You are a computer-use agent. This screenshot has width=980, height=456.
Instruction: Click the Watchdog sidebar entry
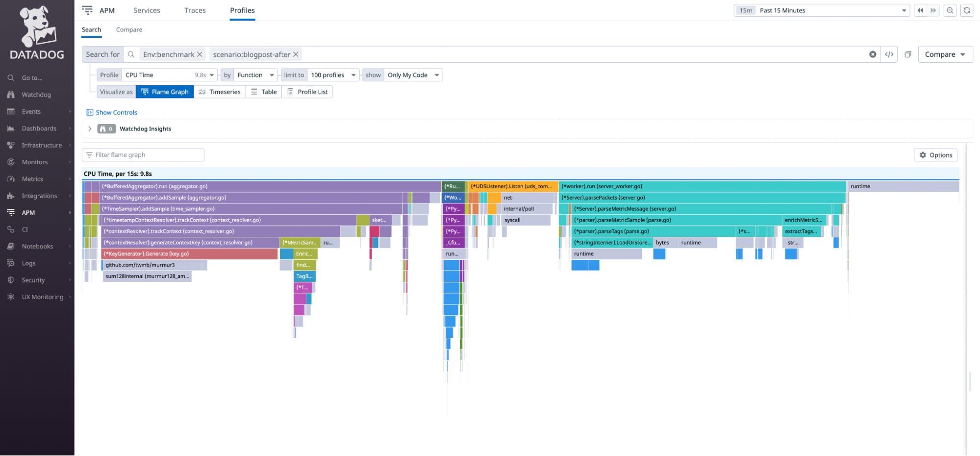click(x=36, y=94)
